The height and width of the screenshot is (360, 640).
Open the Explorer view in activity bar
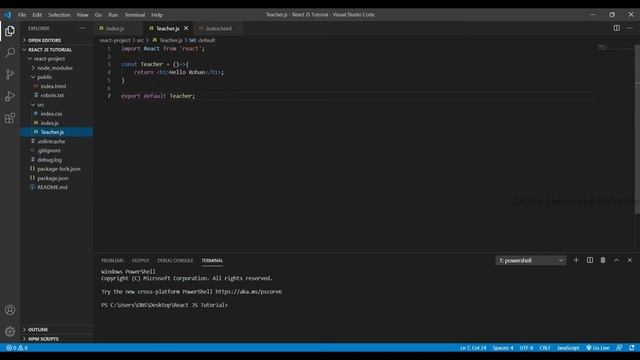click(x=10, y=31)
